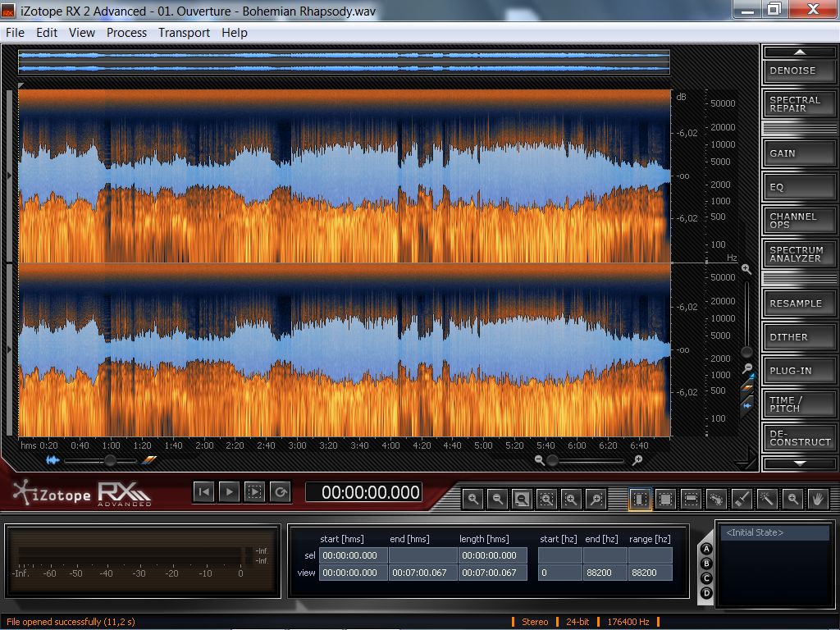Select the Hand grab tool
The image size is (840, 630).
[x=817, y=498]
